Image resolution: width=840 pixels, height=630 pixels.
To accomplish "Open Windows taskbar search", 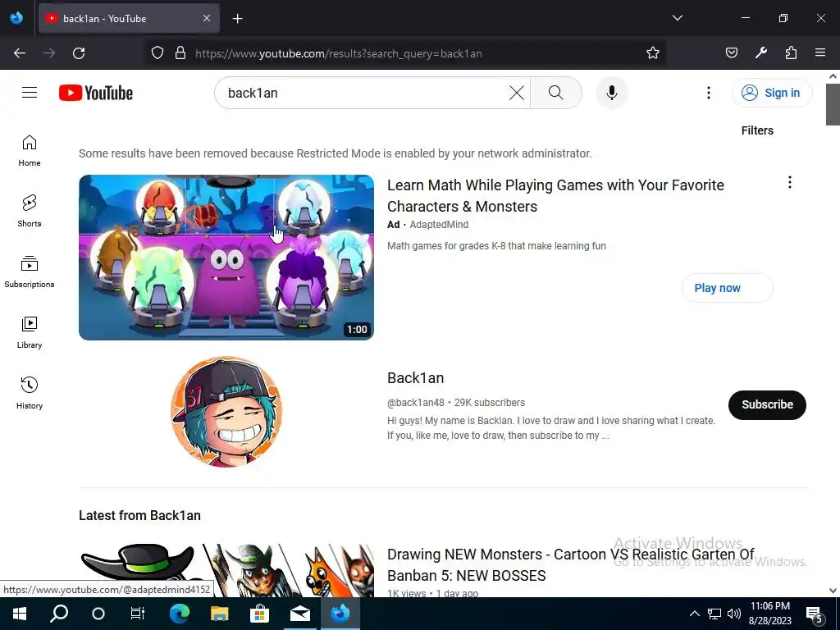I will tap(59, 614).
